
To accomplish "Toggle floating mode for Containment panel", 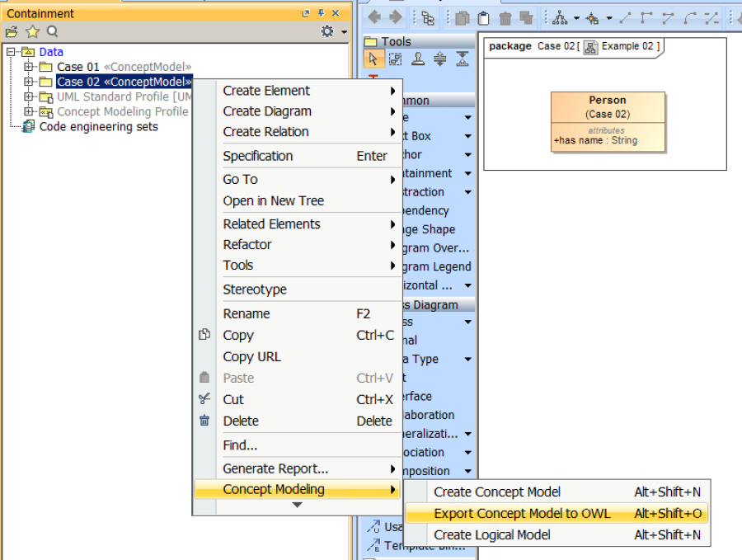I will point(306,13).
